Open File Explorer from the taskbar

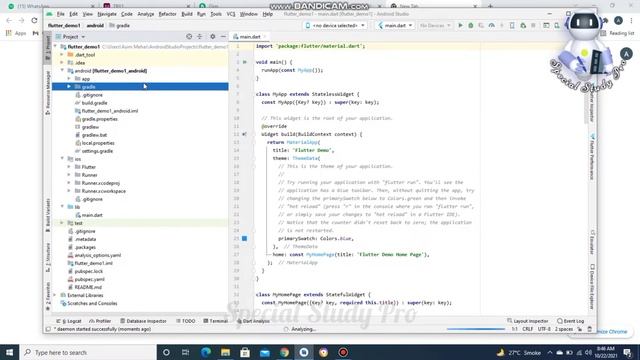(225, 352)
